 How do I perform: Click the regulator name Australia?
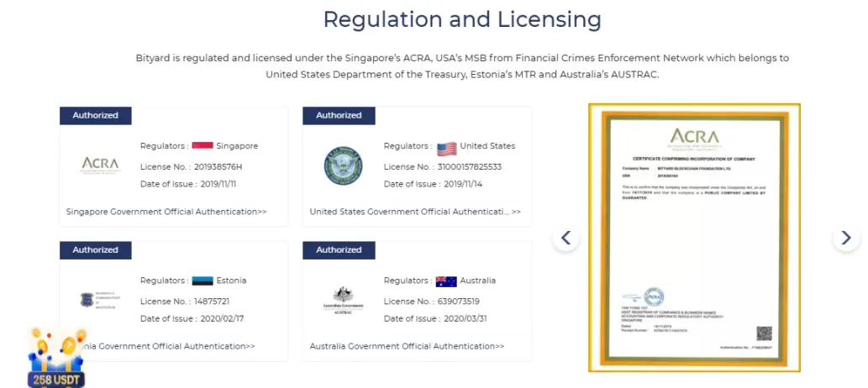click(478, 281)
